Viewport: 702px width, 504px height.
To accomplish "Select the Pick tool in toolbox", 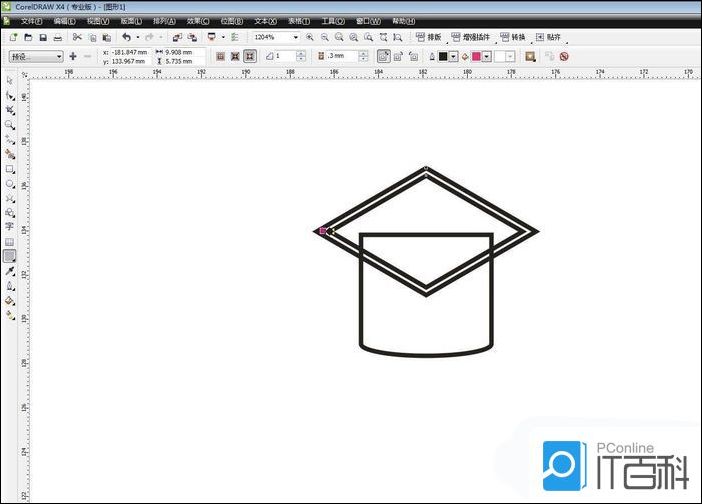I will tap(10, 81).
